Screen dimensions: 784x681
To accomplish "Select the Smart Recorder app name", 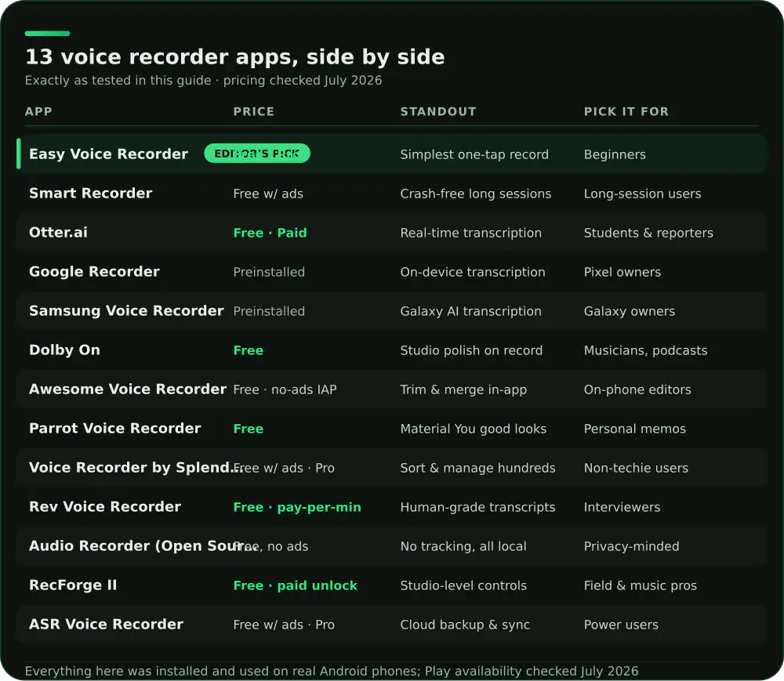I will point(90,194).
